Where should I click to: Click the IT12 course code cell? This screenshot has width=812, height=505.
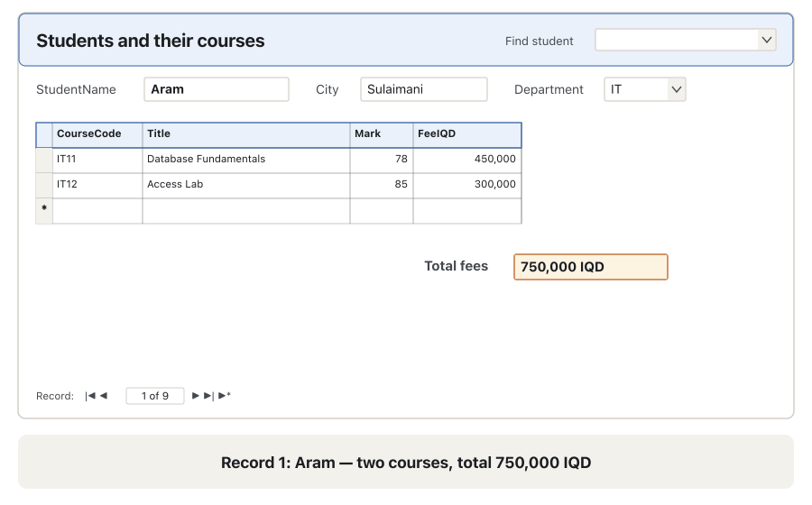pyautogui.click(x=97, y=186)
